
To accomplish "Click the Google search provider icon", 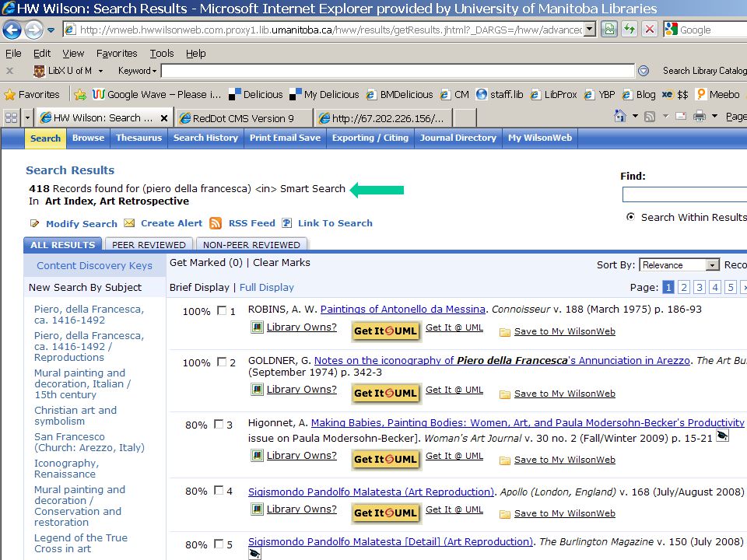I will 672,30.
